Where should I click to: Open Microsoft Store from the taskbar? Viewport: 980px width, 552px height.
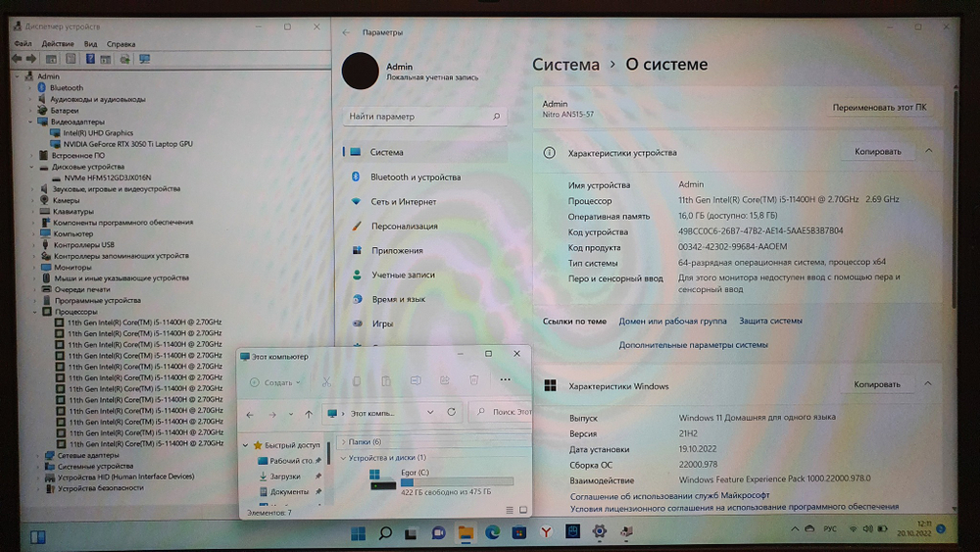tap(518, 532)
